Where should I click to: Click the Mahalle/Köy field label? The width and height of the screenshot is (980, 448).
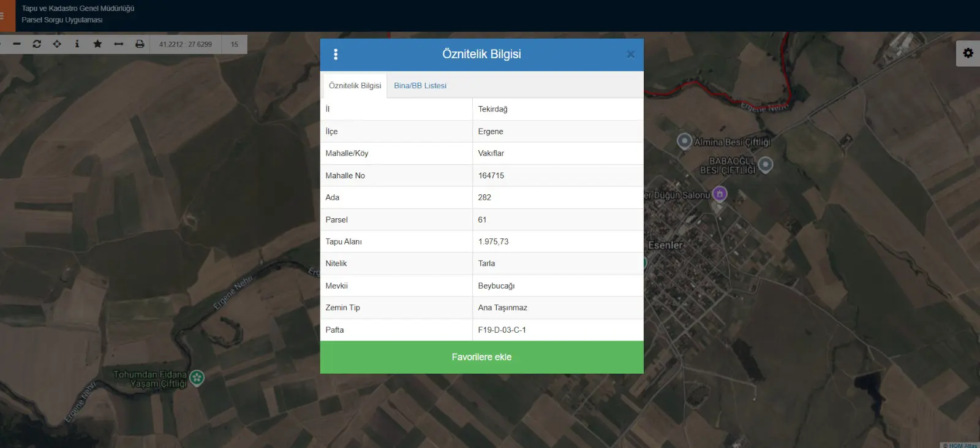(347, 153)
